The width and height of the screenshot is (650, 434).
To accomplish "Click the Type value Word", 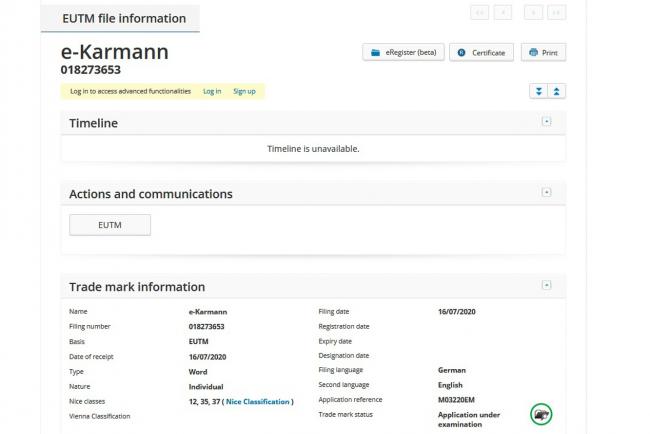I will [198, 372].
